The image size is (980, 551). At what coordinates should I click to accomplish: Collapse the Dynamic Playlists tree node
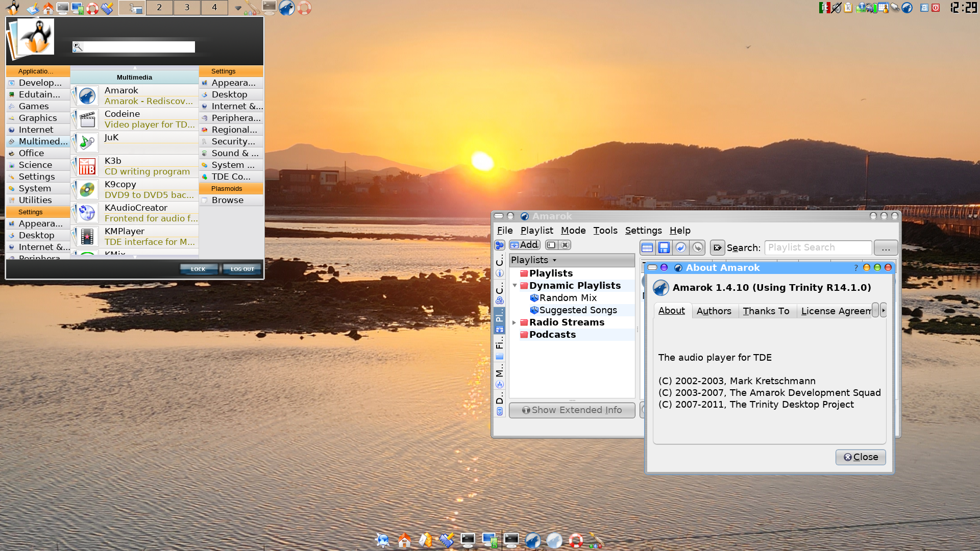click(514, 286)
